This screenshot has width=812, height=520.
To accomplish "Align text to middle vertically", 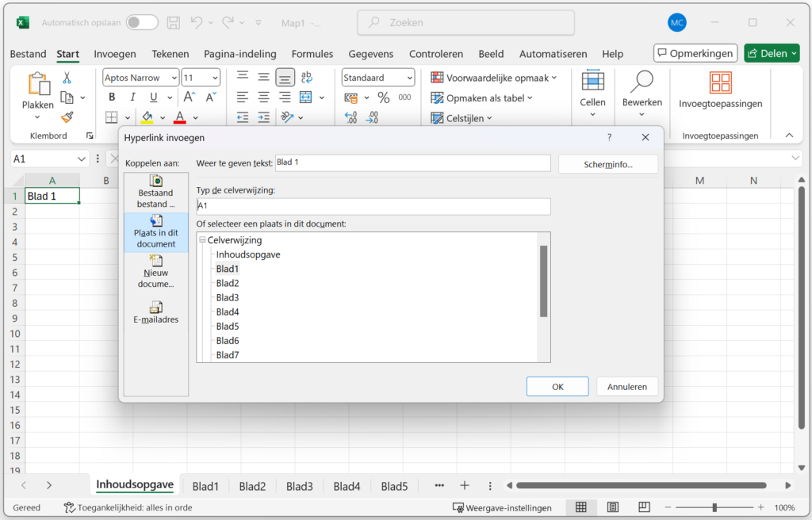I will (263, 77).
